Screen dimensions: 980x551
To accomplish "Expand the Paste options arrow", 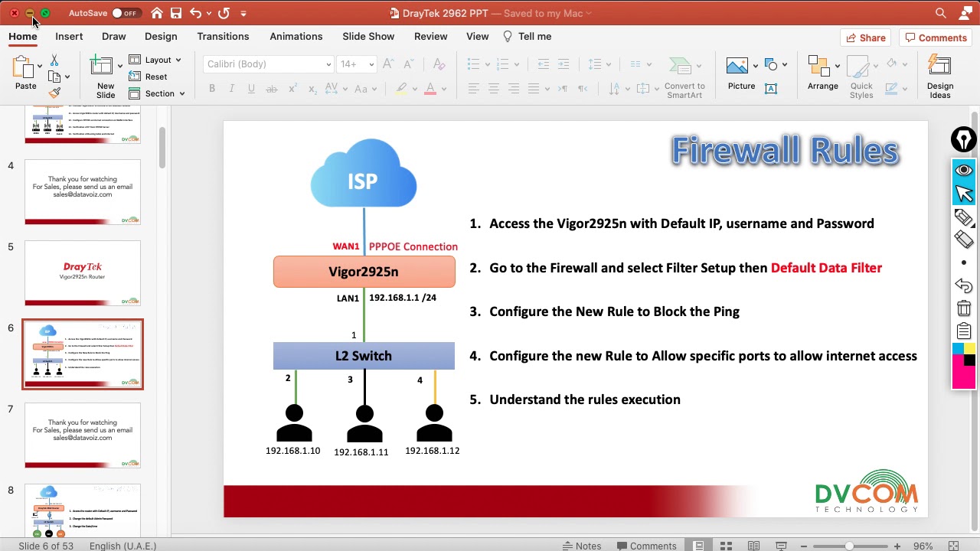I will tap(40, 67).
